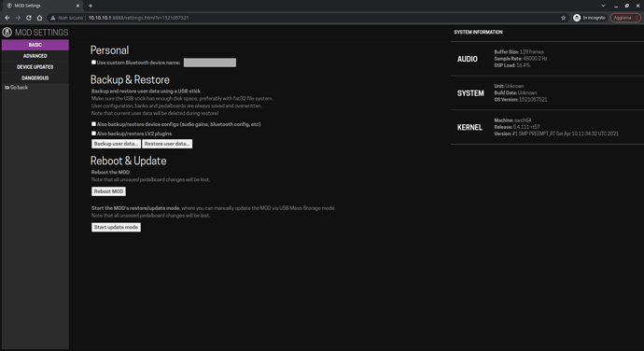Screen dimensions: 644x351
Task: Click the Sample Rate value
Action: tap(535, 59)
